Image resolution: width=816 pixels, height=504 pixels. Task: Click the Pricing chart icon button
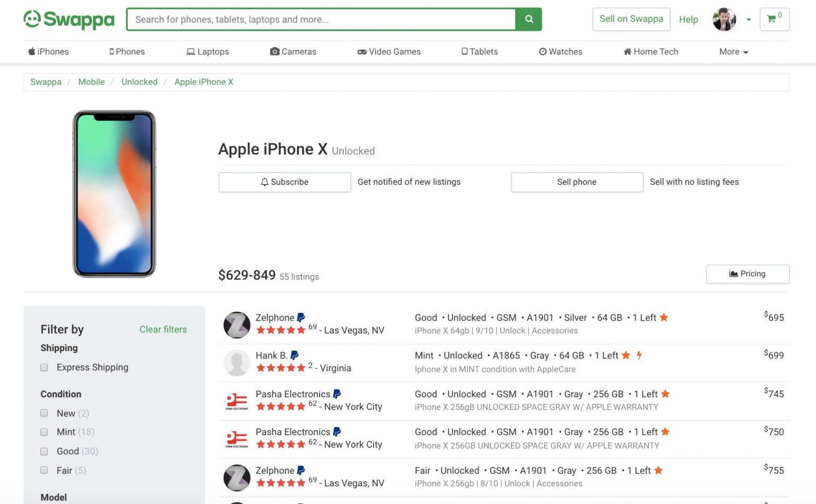coord(734,274)
